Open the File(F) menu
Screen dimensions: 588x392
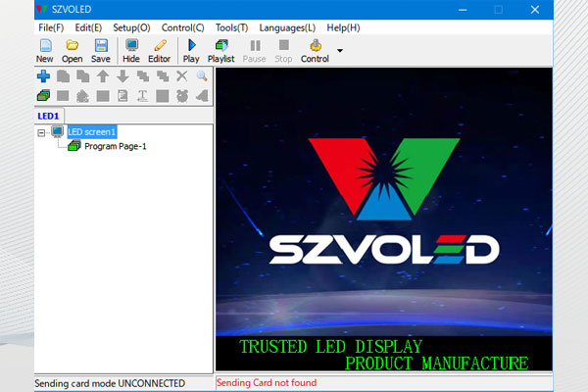tap(51, 27)
